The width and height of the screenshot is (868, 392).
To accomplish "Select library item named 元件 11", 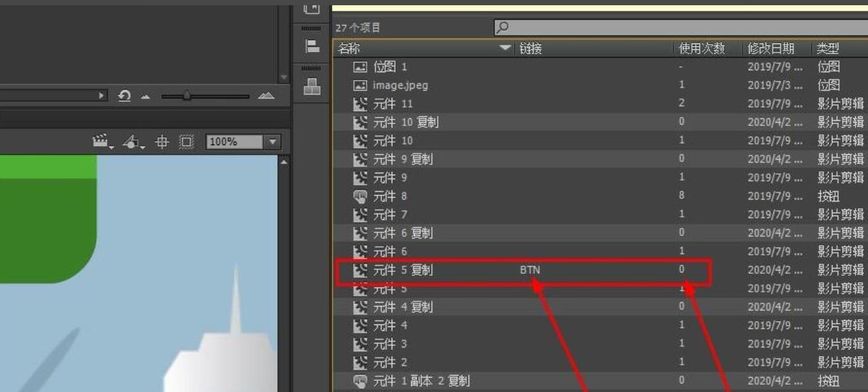I will point(393,104).
